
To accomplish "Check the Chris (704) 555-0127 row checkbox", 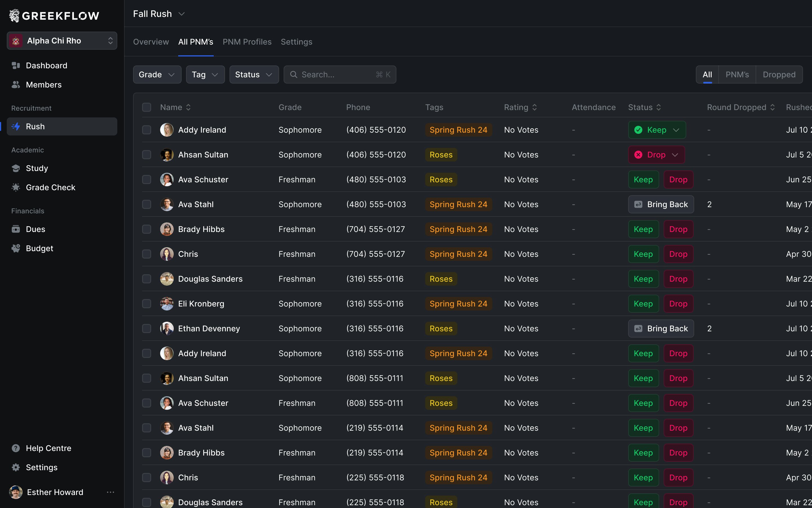I will [147, 254].
